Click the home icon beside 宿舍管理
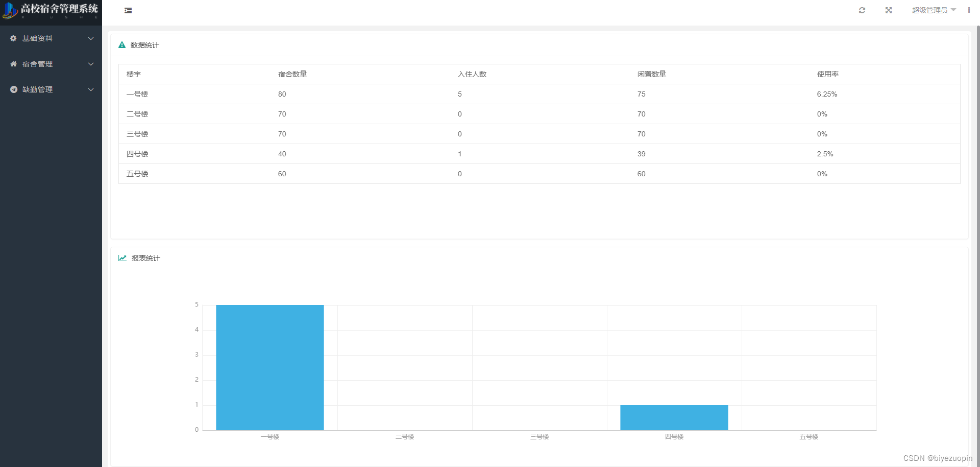980x467 pixels. point(14,64)
